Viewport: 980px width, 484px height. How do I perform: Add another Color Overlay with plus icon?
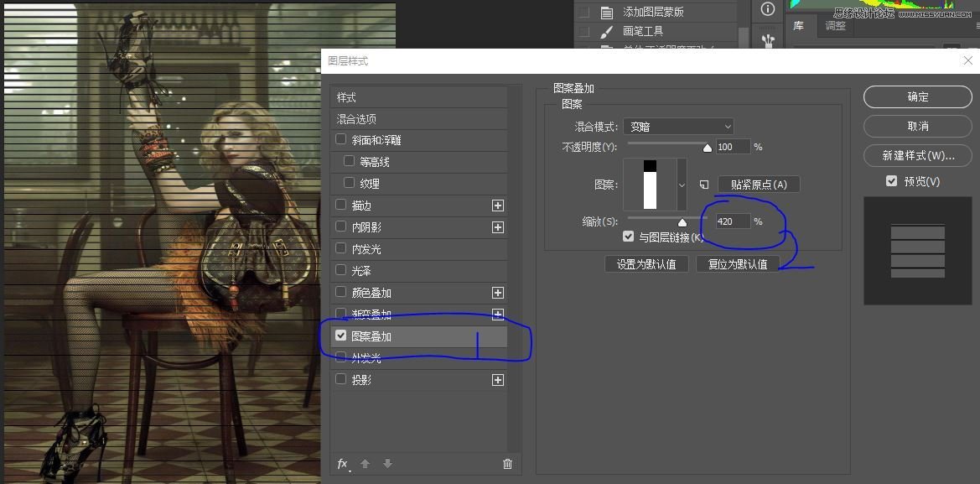(x=497, y=293)
